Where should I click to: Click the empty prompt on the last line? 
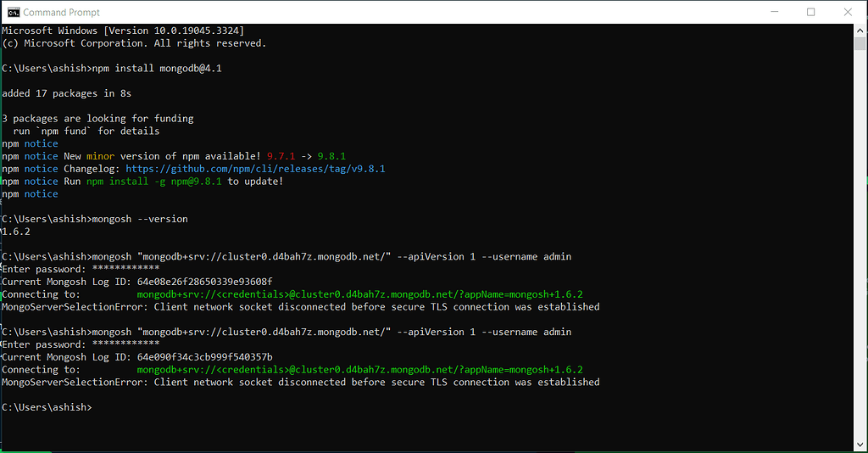click(47, 408)
